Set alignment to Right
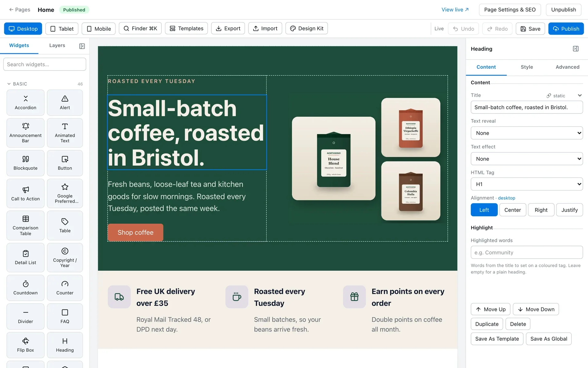588x368 pixels. [541, 210]
